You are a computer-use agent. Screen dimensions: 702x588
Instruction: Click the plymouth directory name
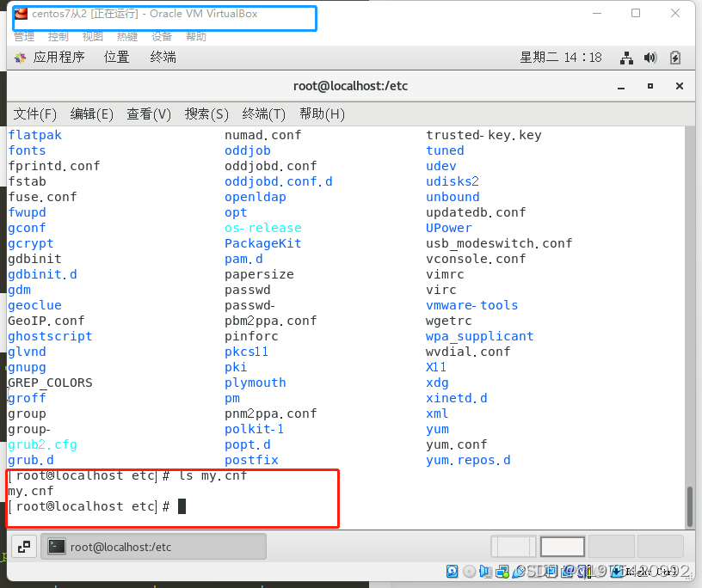point(256,383)
